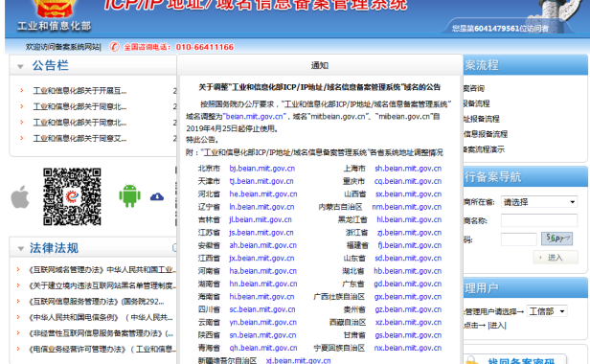The height and width of the screenshot is (364, 590).
Task: Open zj.beian.miit.gov.cn Zhejiang link
Action: coord(409,233)
